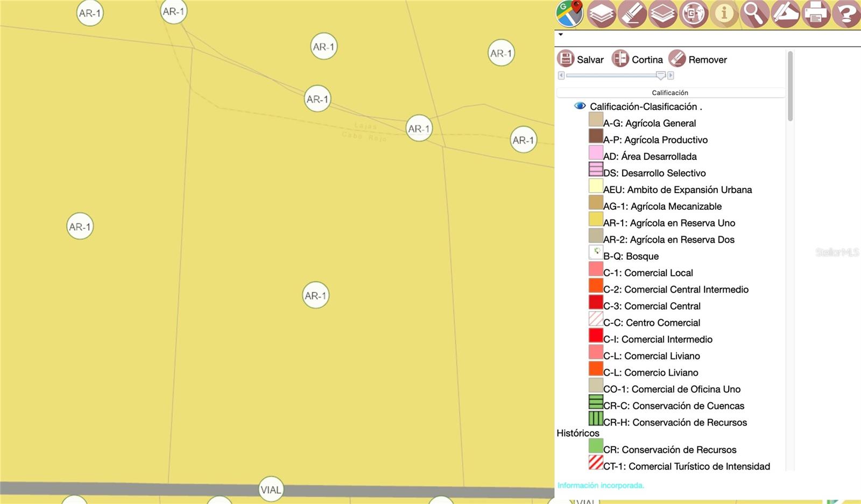861x504 pixels.
Task: Click the left arrow of the transparency slider
Action: 561,75
